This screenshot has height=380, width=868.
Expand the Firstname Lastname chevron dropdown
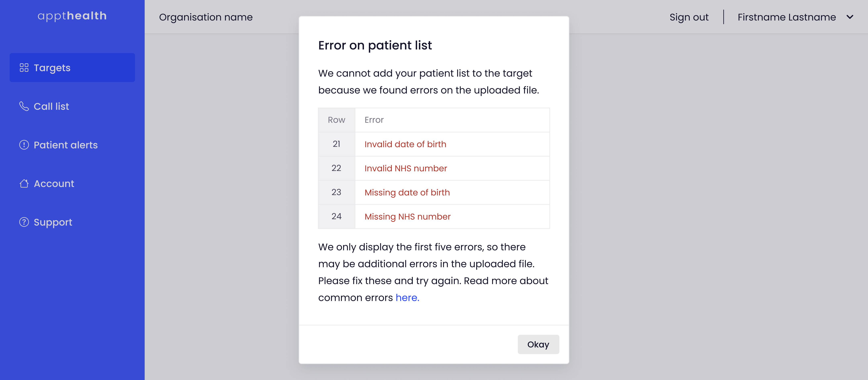pyautogui.click(x=850, y=17)
